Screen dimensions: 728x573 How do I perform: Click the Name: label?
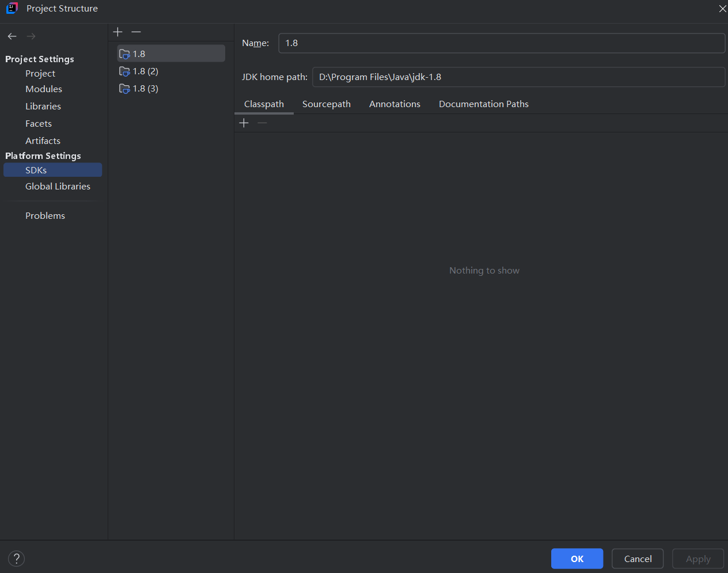tap(255, 43)
